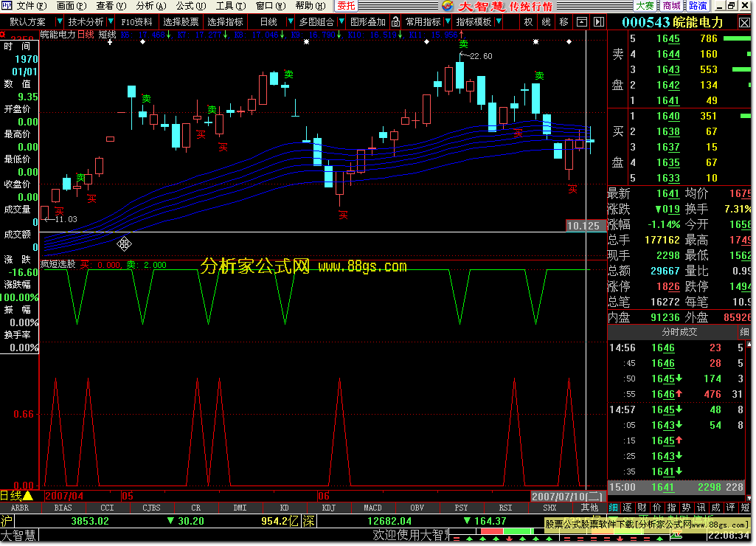Click the 深 Shenzhen index label
The height and width of the screenshot is (546, 756).
(308, 521)
